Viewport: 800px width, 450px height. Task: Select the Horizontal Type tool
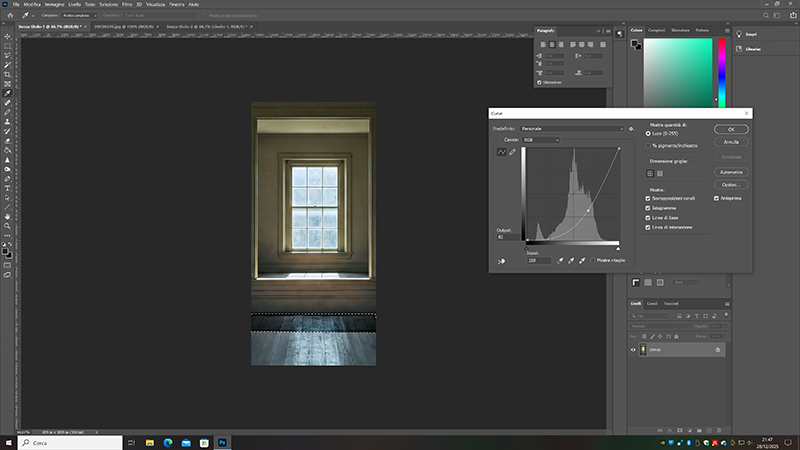(7, 188)
